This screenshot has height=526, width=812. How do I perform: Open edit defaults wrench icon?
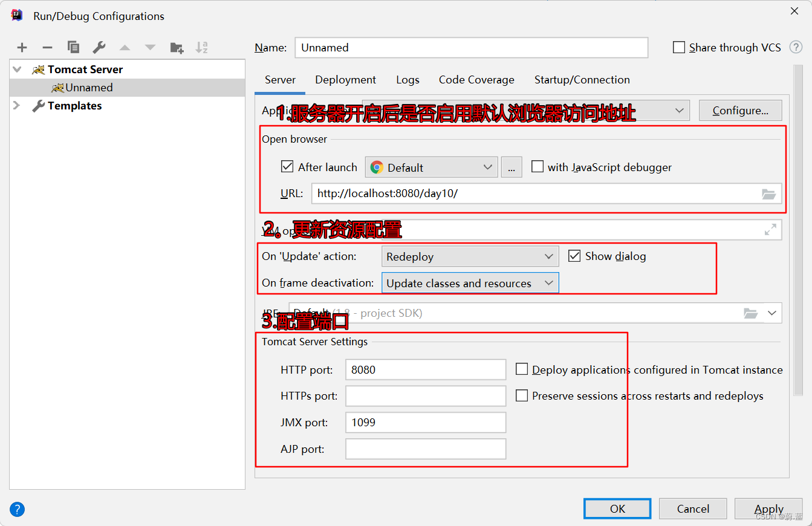(99, 47)
